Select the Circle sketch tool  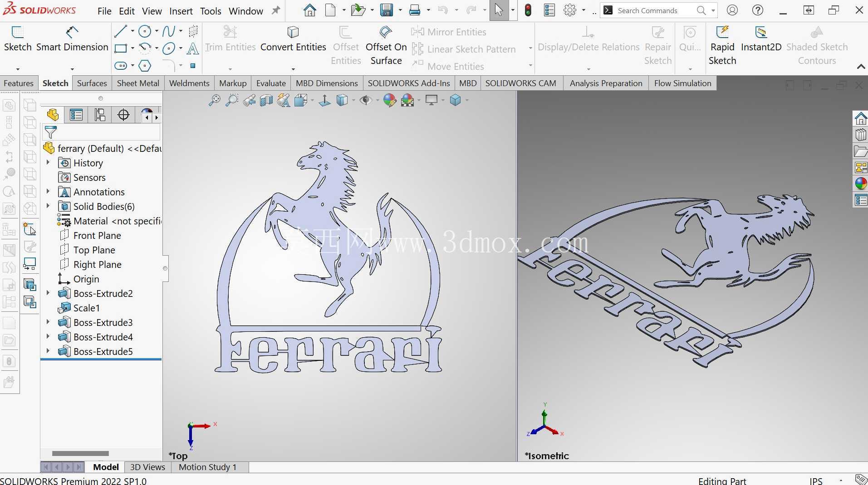145,31
